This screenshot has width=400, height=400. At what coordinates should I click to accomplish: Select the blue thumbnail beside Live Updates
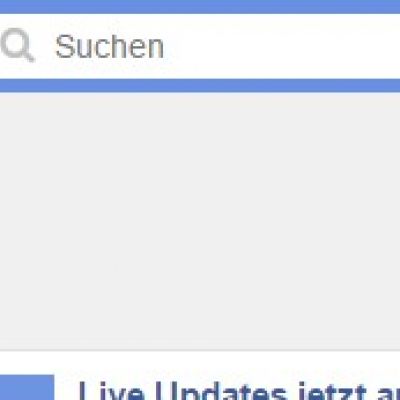point(27,387)
